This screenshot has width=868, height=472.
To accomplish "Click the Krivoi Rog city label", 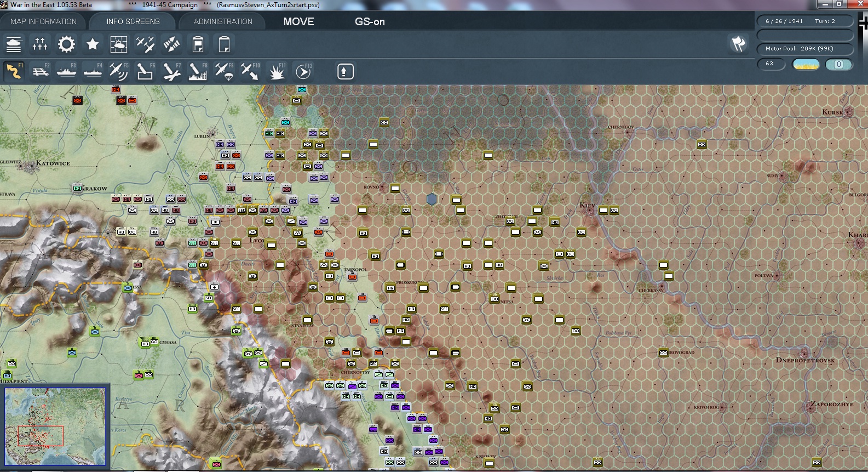I will pyautogui.click(x=706, y=407).
